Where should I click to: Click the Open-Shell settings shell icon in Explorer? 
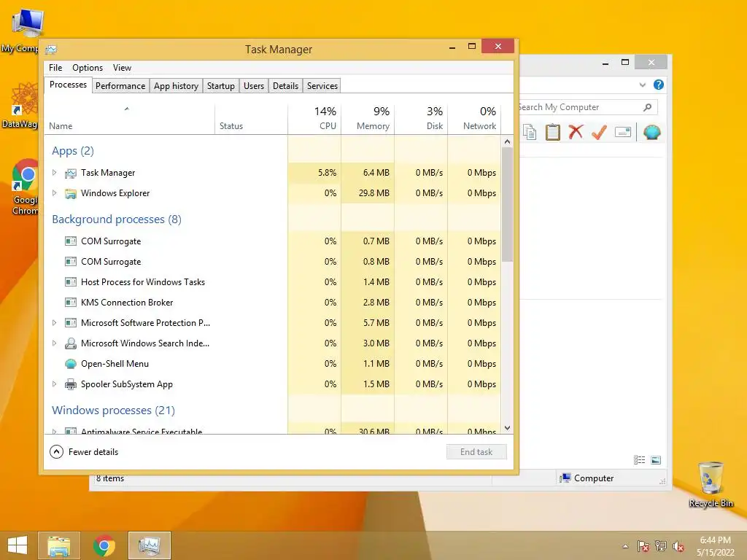[x=651, y=132]
